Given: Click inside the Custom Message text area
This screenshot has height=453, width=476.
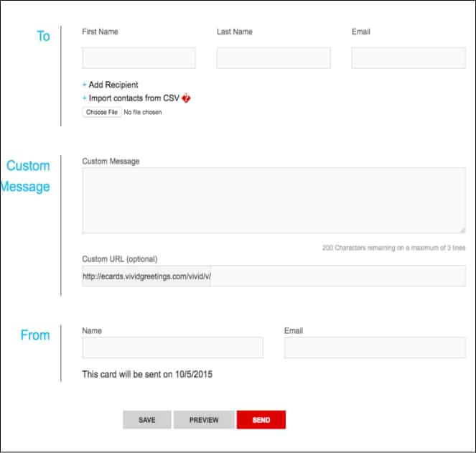Looking at the screenshot, I should pyautogui.click(x=274, y=200).
